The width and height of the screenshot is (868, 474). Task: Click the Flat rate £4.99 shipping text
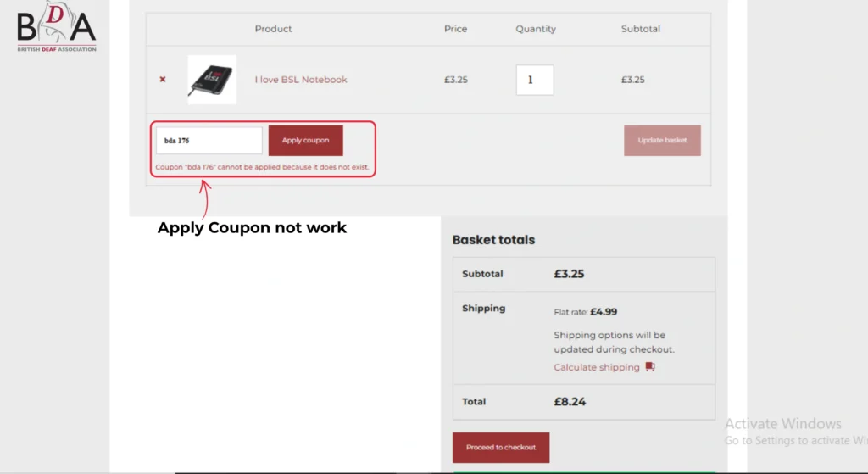tap(585, 312)
